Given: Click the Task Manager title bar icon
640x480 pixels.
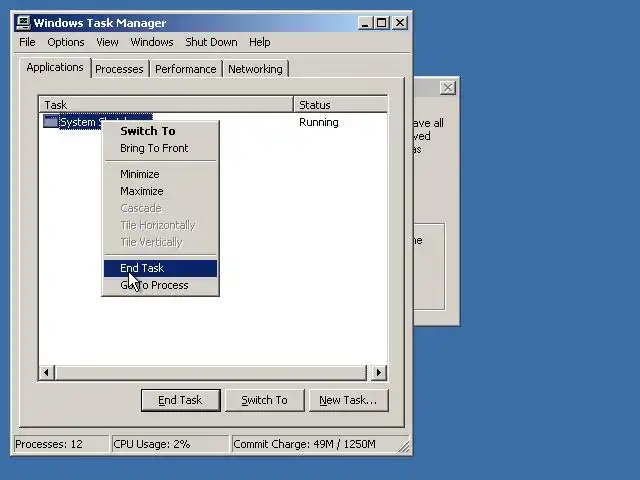Looking at the screenshot, I should tap(24, 22).
